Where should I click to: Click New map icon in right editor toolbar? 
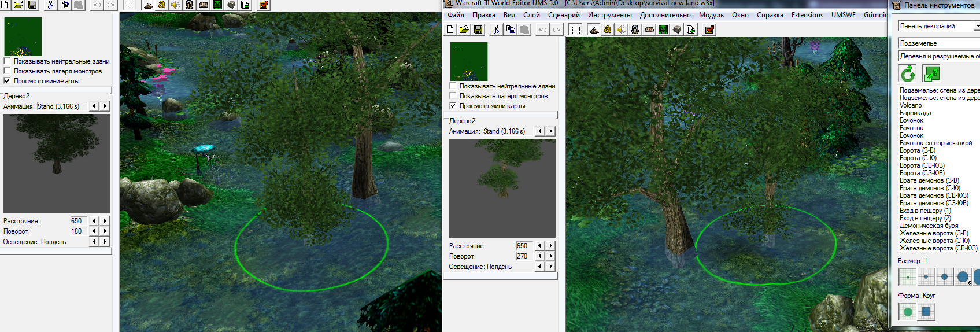click(x=450, y=29)
